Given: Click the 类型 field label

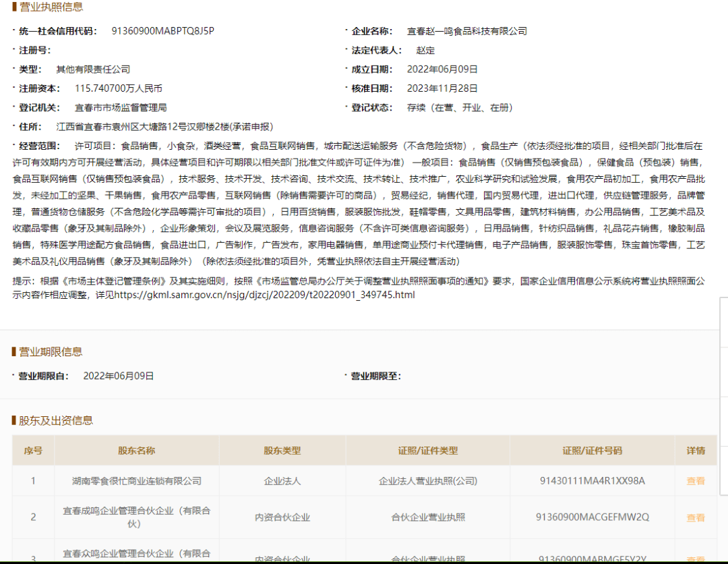Looking at the screenshot, I should pos(30,69).
